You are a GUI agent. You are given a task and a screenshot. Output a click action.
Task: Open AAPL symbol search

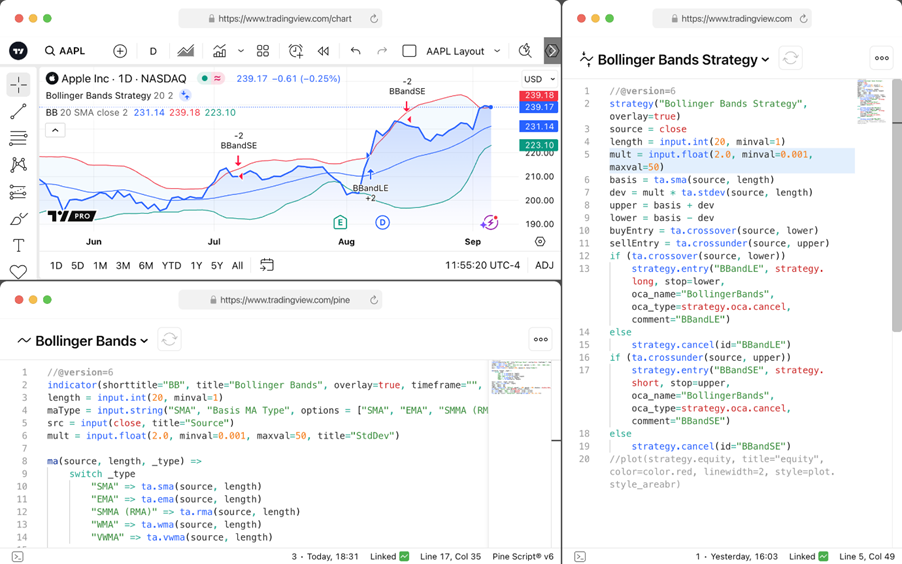[65, 51]
